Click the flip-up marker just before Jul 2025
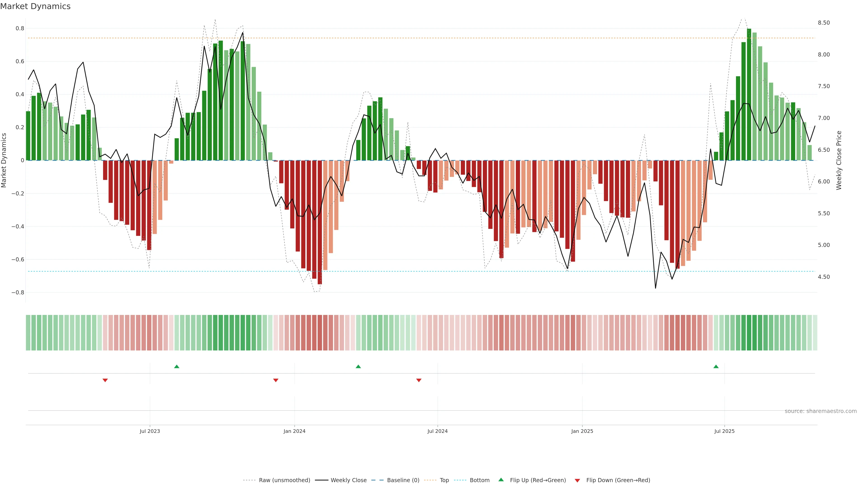Viewport: 868px width, 488px height. (716, 366)
